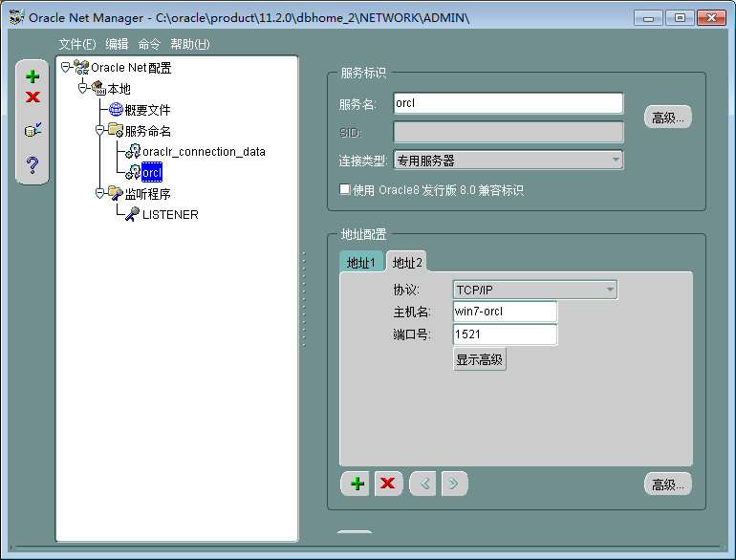Click the 主机名 input field
The width and height of the screenshot is (736, 560).
505,312
